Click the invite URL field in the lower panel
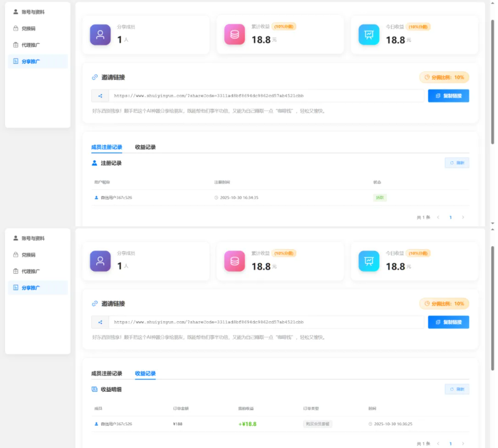 tap(266, 322)
